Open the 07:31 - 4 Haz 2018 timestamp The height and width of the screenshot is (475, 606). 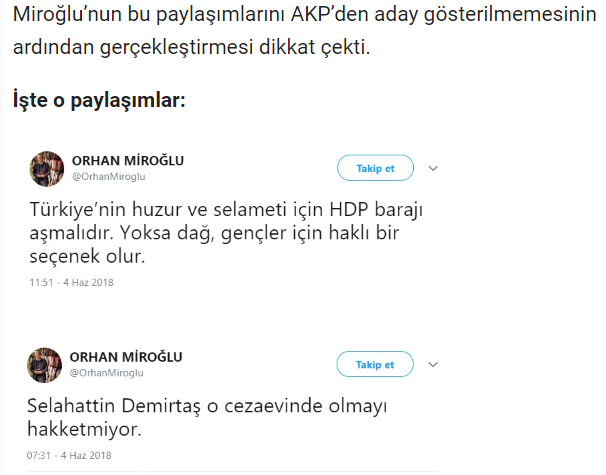point(70,456)
